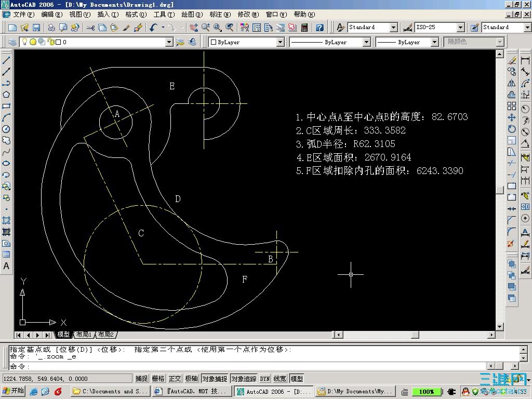
Task: Click the Pan realtime icon
Action: click(x=194, y=28)
